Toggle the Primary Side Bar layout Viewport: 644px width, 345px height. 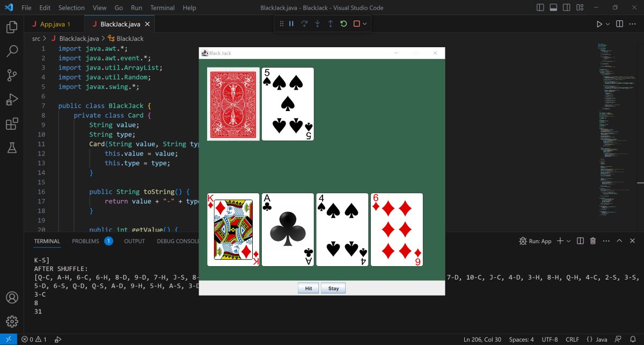(x=540, y=8)
